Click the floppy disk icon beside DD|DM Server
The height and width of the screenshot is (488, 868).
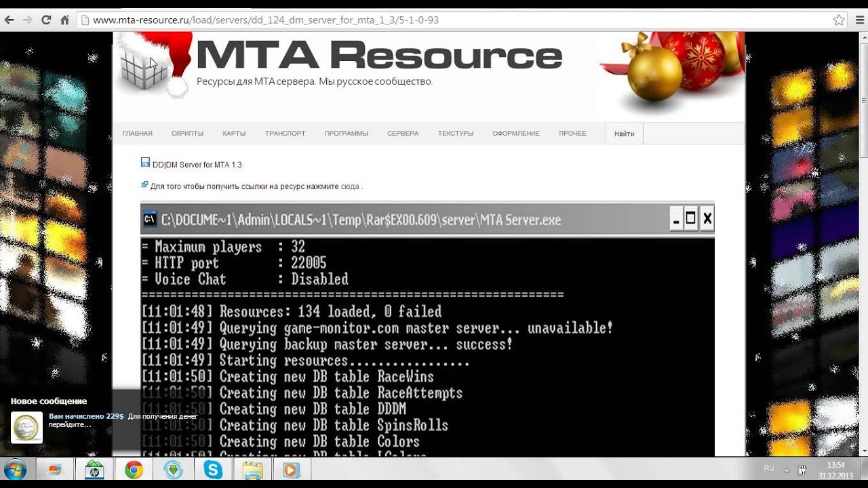pyautogui.click(x=145, y=163)
